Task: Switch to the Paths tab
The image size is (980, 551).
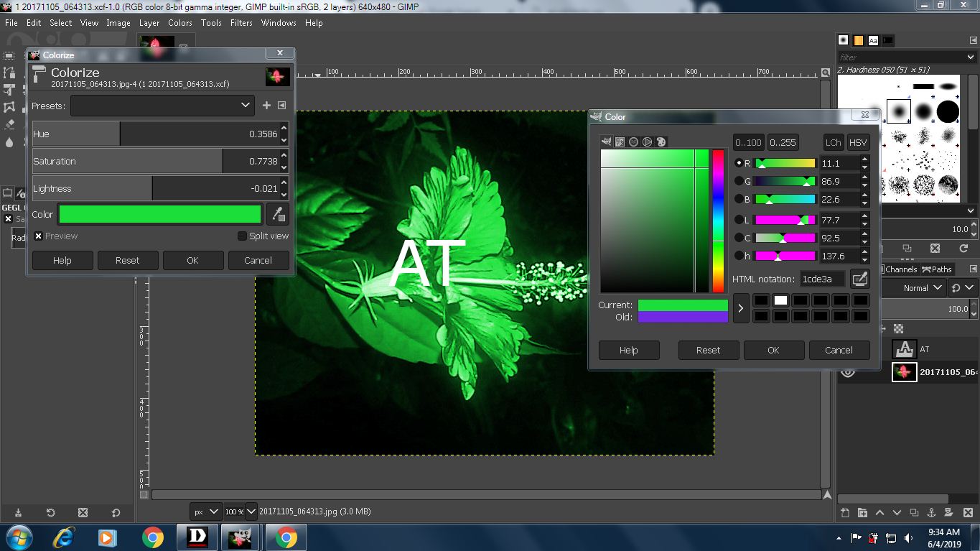Action: click(x=937, y=269)
